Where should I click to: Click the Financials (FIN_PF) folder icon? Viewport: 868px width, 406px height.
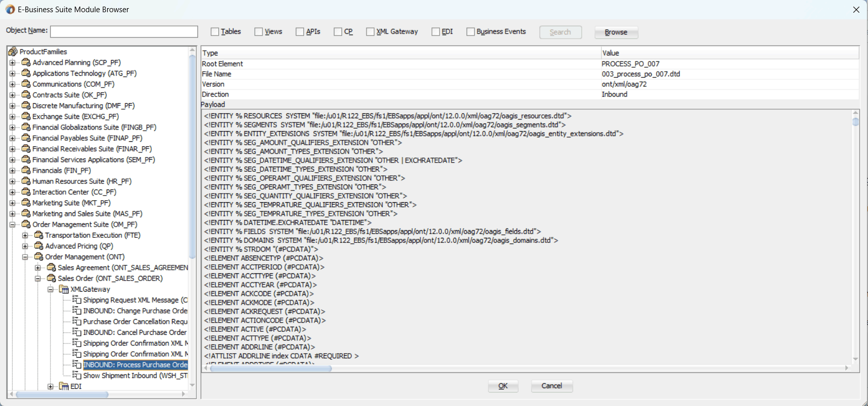(x=26, y=170)
